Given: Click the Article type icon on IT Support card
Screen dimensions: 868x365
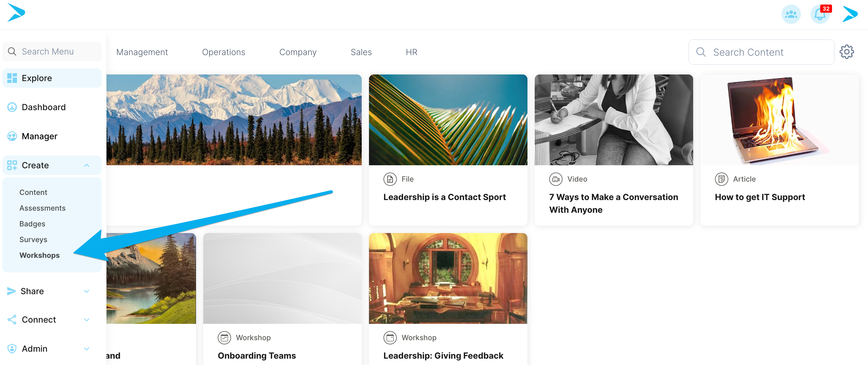Looking at the screenshot, I should pyautogui.click(x=721, y=179).
